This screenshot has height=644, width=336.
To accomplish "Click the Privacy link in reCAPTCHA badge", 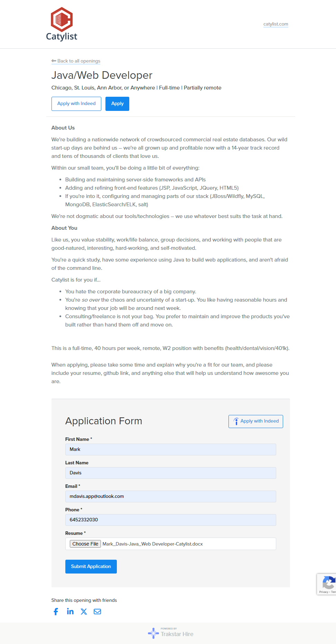I will click(x=324, y=592).
